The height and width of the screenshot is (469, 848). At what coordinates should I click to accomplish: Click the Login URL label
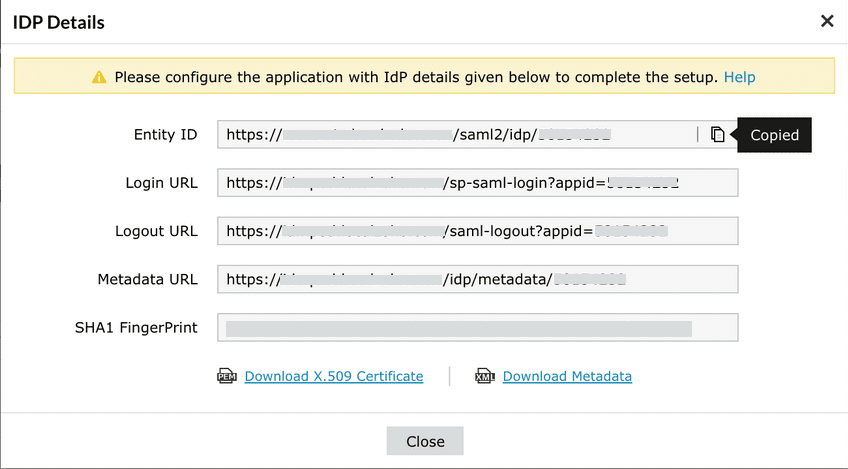(x=161, y=183)
